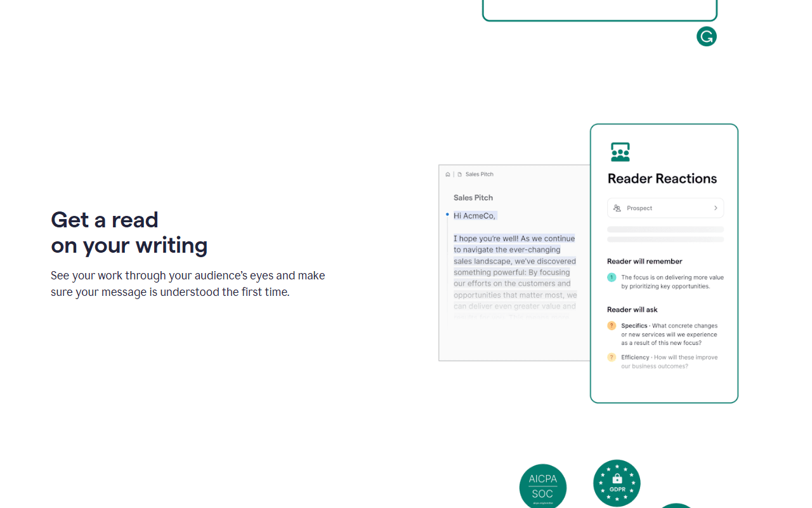The height and width of the screenshot is (508, 812).
Task: Select the teal number 1 badge
Action: [x=612, y=277]
